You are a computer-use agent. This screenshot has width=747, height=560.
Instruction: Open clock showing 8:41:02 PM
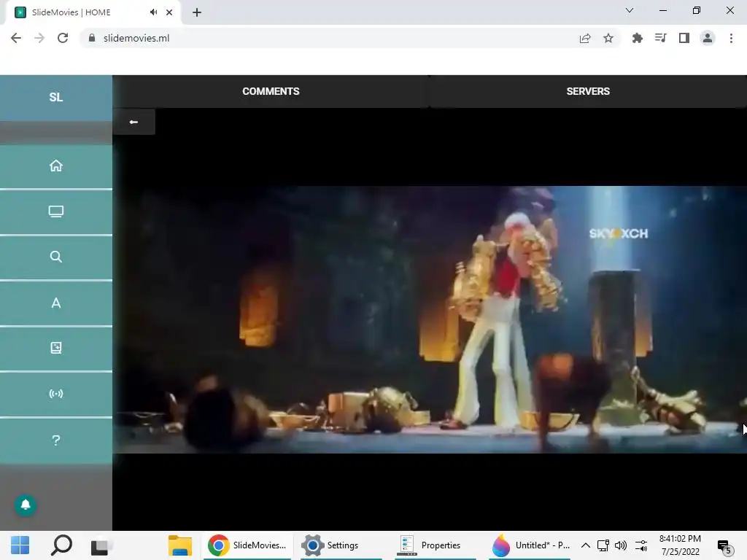pyautogui.click(x=680, y=545)
